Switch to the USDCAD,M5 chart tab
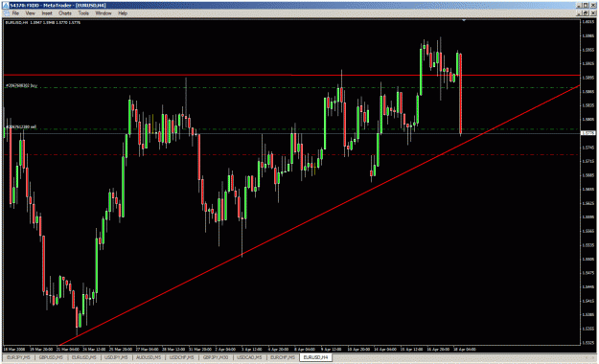The height and width of the screenshot is (364, 599). pyautogui.click(x=249, y=357)
